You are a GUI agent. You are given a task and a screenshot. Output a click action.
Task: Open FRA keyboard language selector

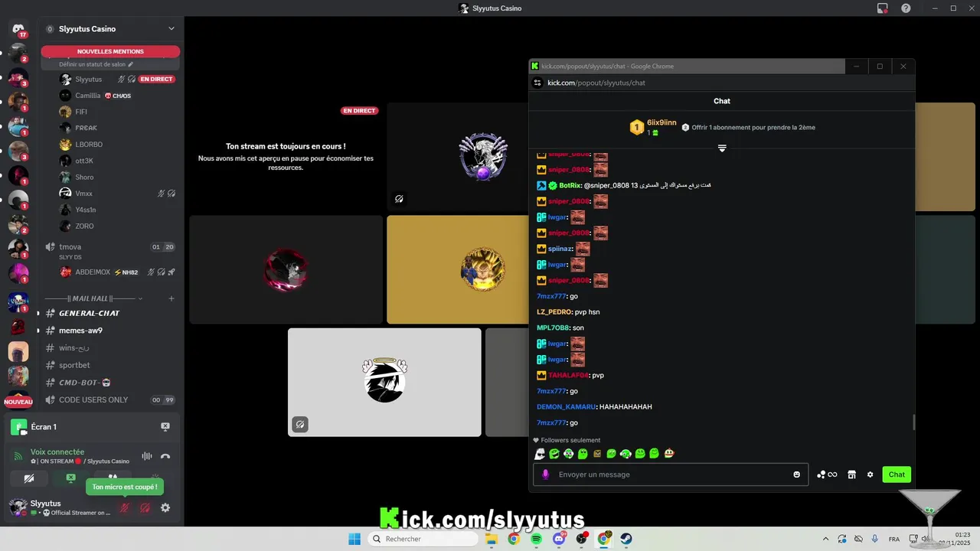coord(893,540)
